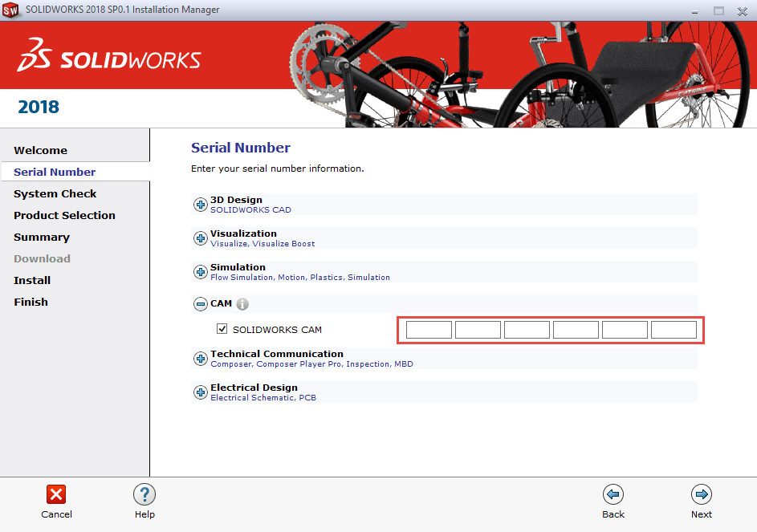Click the disabled maximize button

(x=718, y=11)
